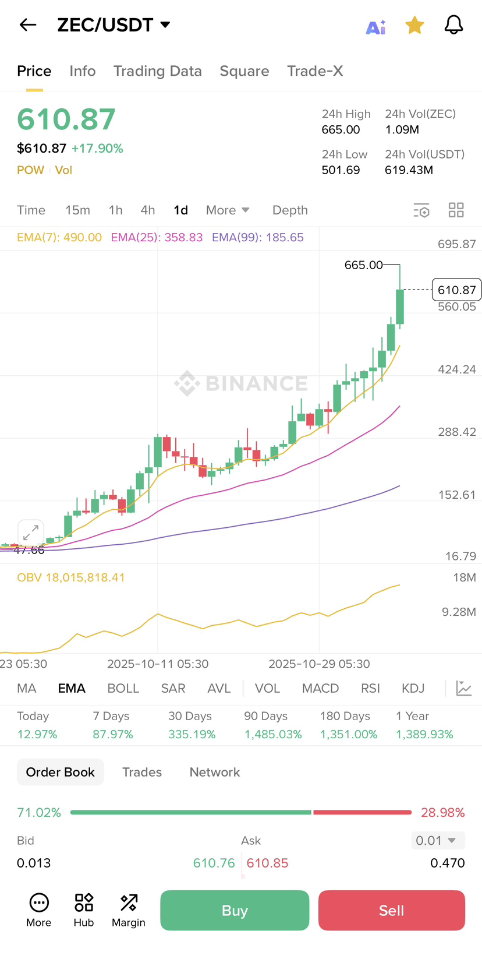Tap the Today 12.97% performance
This screenshot has width=482, height=980.
click(x=37, y=725)
